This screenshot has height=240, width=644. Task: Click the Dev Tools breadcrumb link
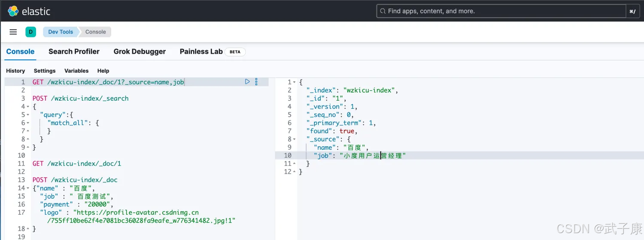coord(61,32)
